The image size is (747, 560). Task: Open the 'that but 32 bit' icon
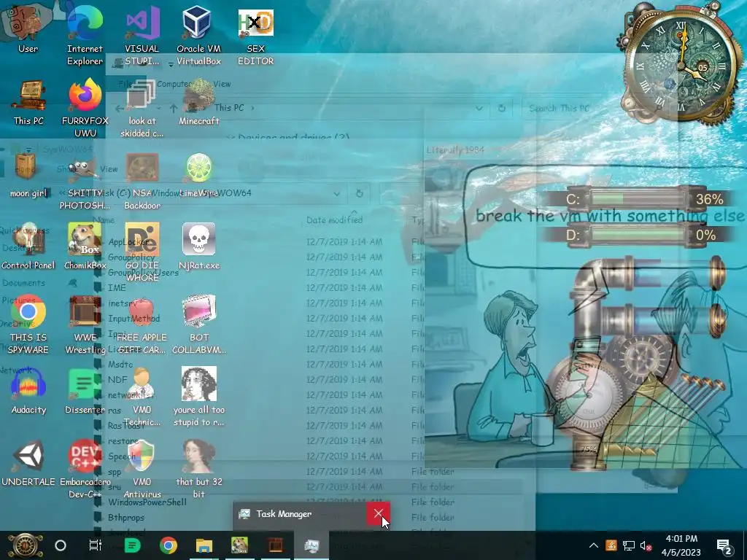click(x=198, y=469)
